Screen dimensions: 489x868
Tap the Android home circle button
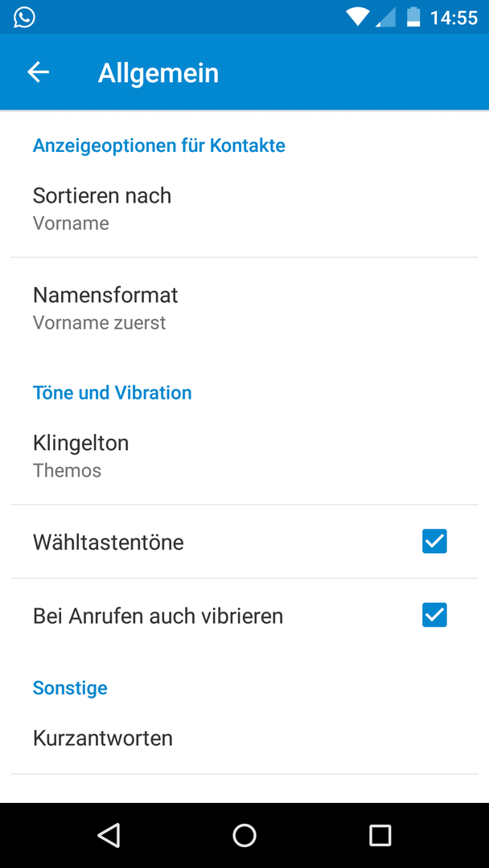(244, 835)
